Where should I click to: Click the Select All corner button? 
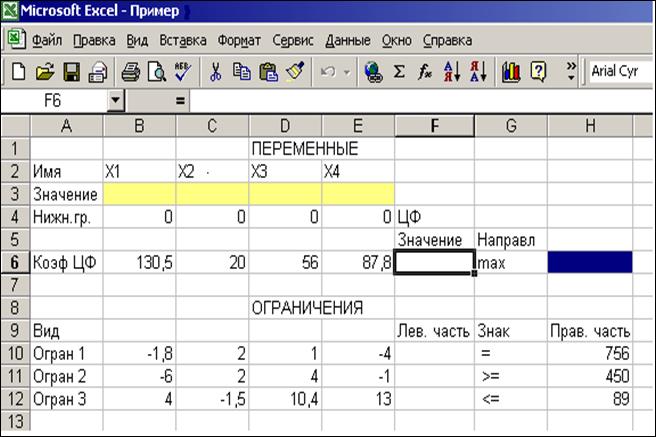15,126
